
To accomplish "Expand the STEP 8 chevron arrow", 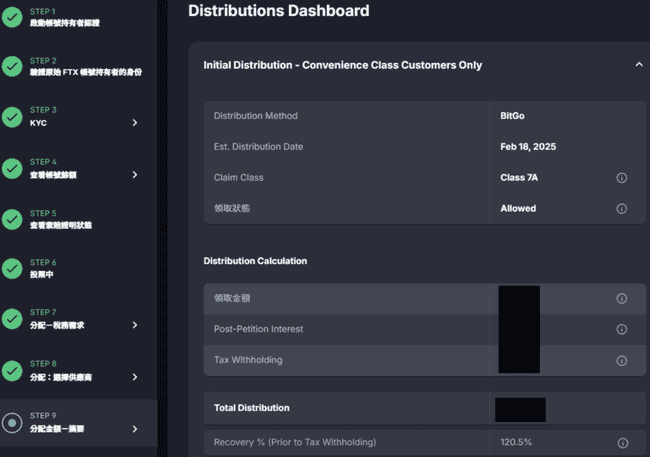I will point(135,377).
